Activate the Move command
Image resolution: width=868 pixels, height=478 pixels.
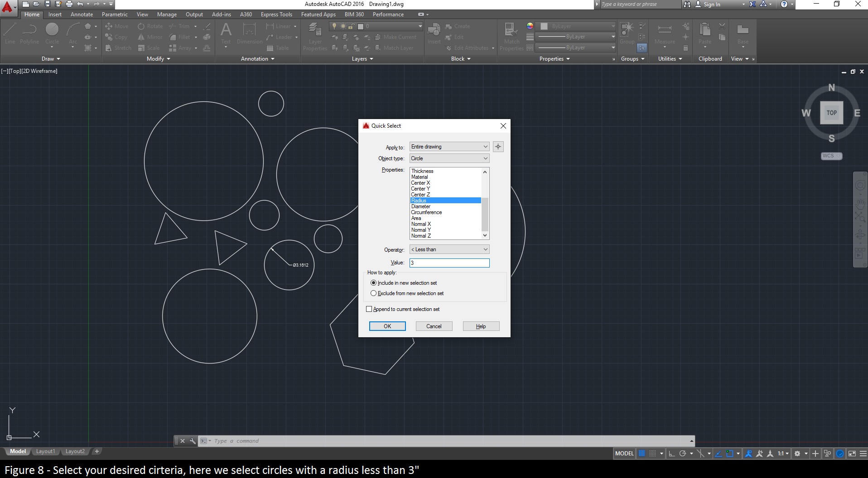click(x=116, y=26)
